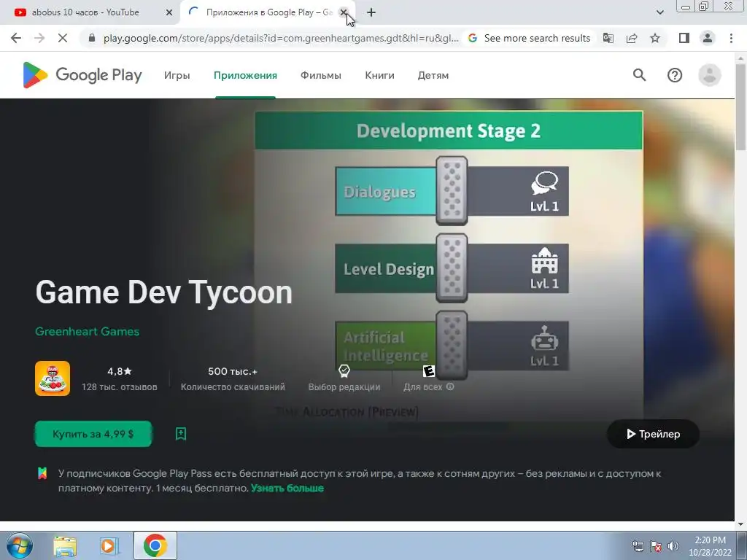Viewport: 747px width, 560px height.
Task: Click Узнать больше link
Action: pos(287,488)
